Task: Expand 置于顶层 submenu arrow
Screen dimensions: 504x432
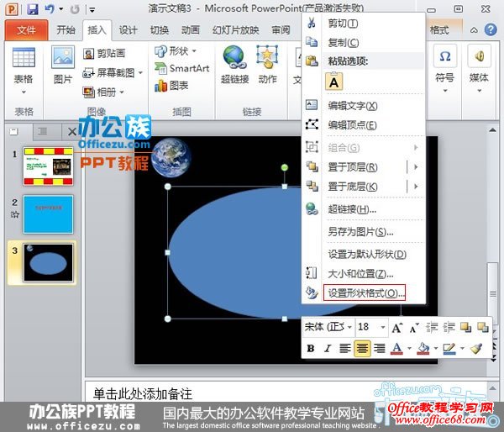Action: 416,167
